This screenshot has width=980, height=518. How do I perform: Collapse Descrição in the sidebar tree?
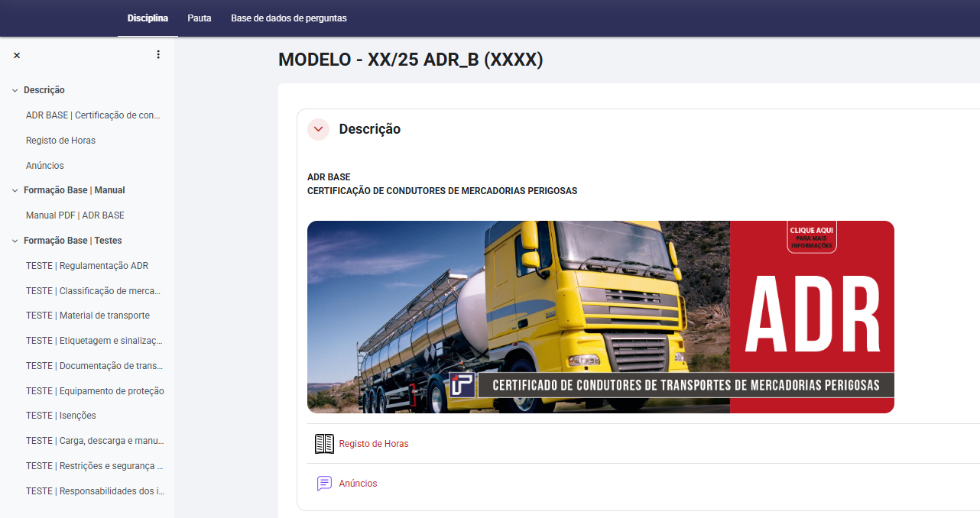click(15, 90)
